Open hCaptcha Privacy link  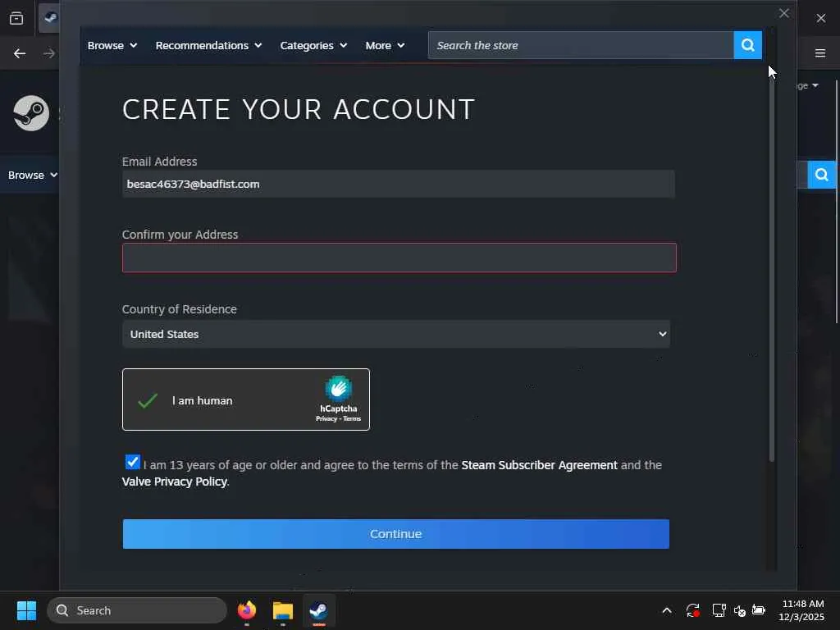tap(326, 419)
